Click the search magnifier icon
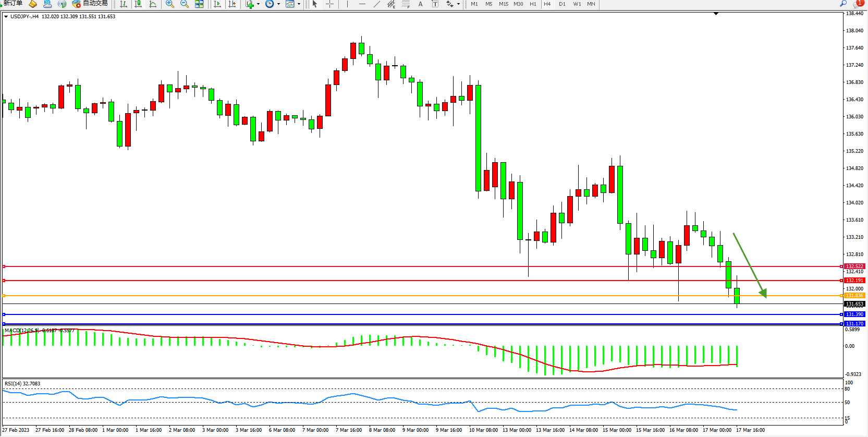This screenshot has height=437, width=868. 843,4
